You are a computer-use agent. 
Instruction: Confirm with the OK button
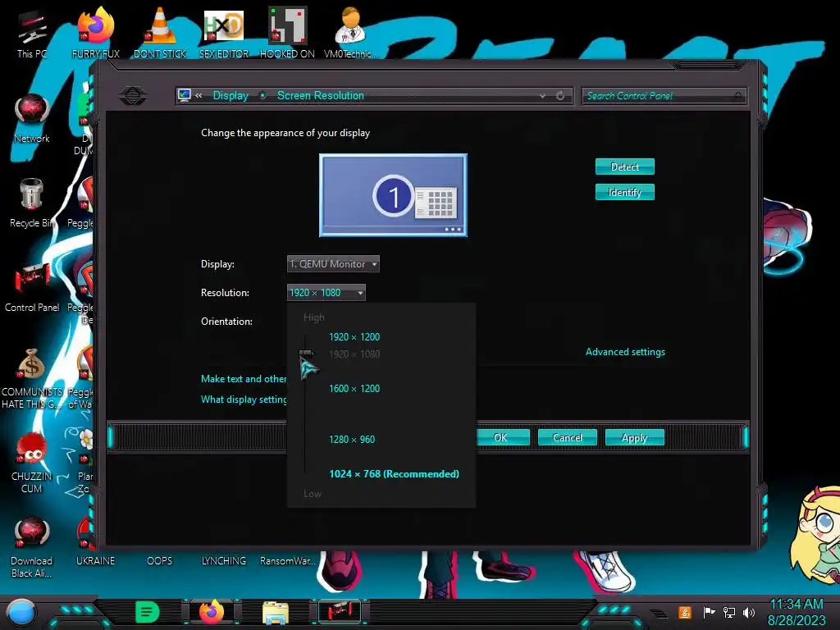click(x=500, y=438)
